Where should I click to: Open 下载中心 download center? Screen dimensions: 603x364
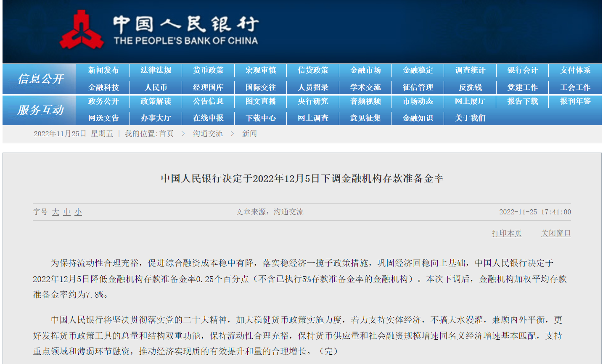click(x=261, y=118)
